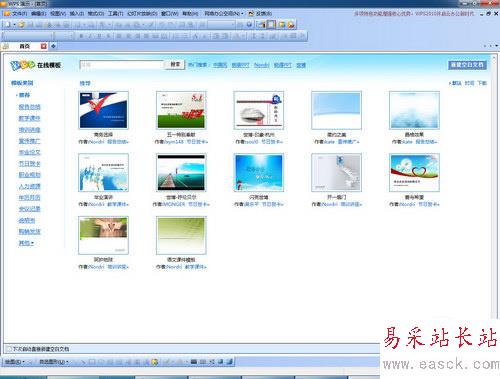Click the search button beside the input
The width and height of the screenshot is (500, 379).
click(x=175, y=64)
